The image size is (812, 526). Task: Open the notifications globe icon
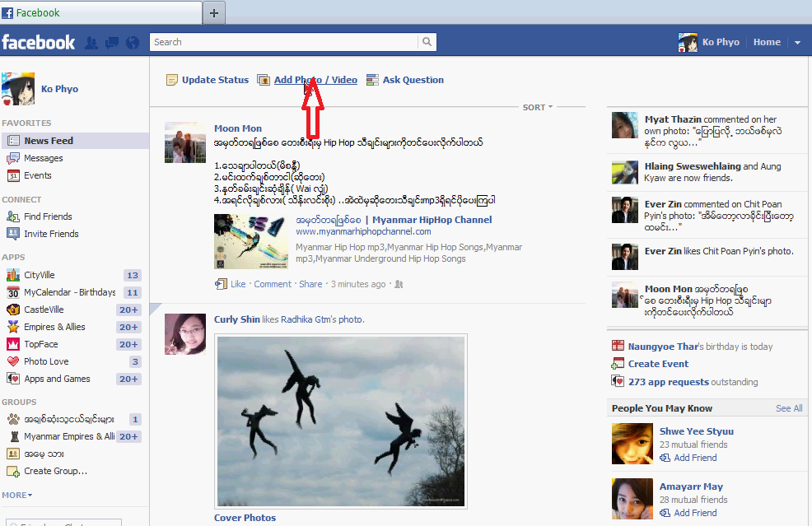tap(133, 43)
